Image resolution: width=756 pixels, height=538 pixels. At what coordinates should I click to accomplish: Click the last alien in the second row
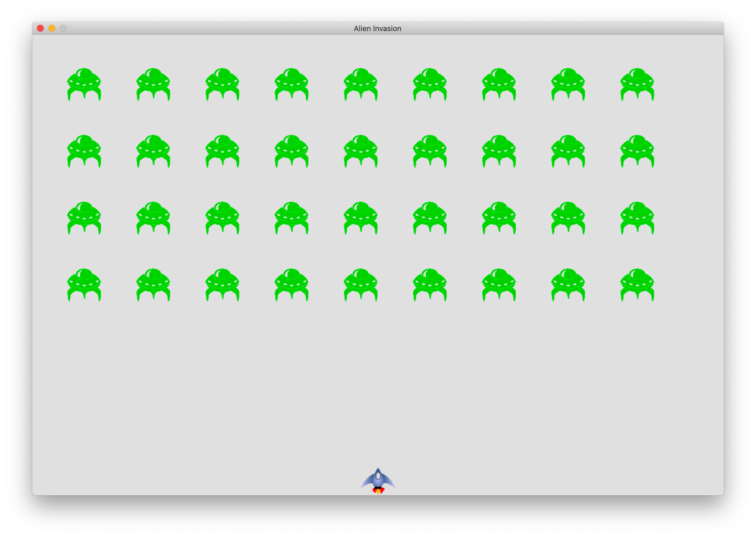tap(637, 151)
